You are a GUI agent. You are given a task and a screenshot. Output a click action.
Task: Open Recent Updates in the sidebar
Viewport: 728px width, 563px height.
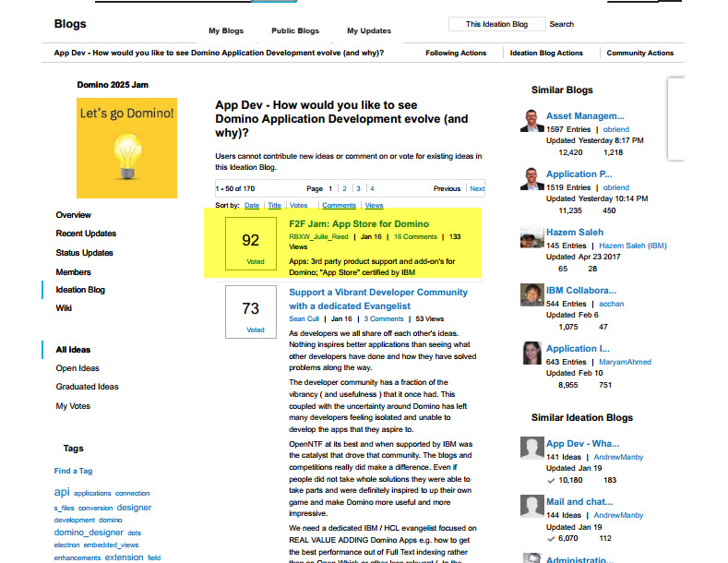click(x=86, y=234)
